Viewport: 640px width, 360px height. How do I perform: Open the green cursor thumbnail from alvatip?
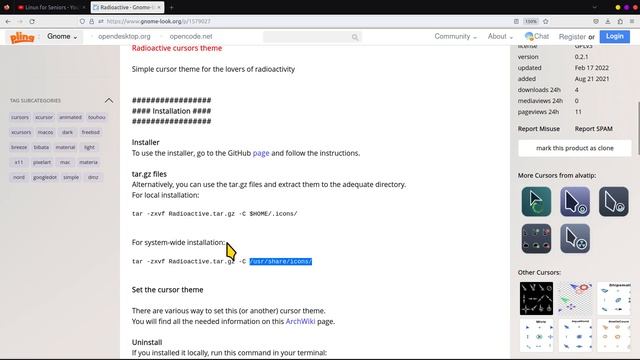click(536, 202)
